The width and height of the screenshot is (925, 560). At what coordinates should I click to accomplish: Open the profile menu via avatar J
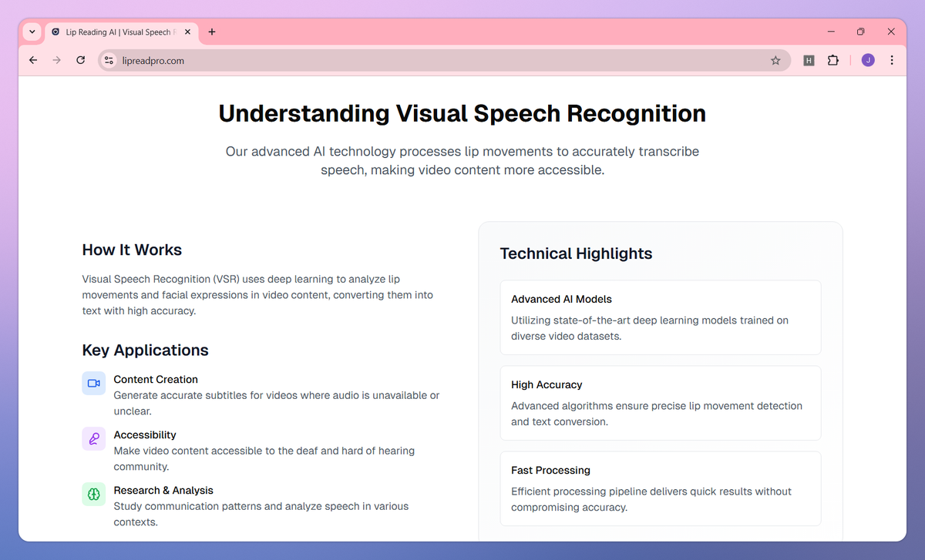pos(868,59)
